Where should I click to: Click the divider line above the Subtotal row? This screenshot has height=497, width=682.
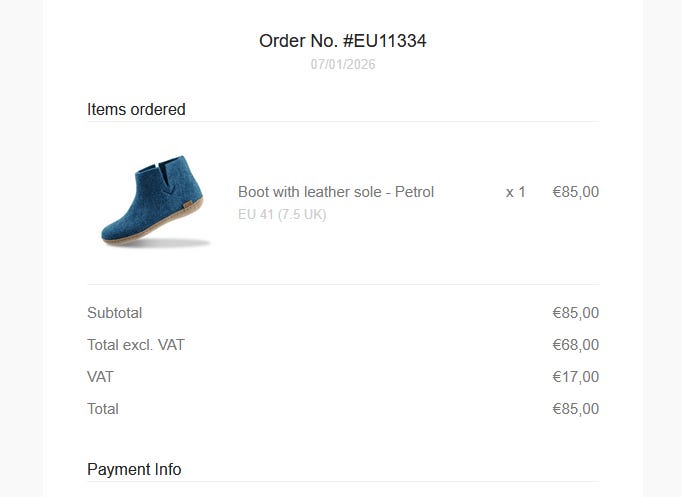(x=343, y=285)
